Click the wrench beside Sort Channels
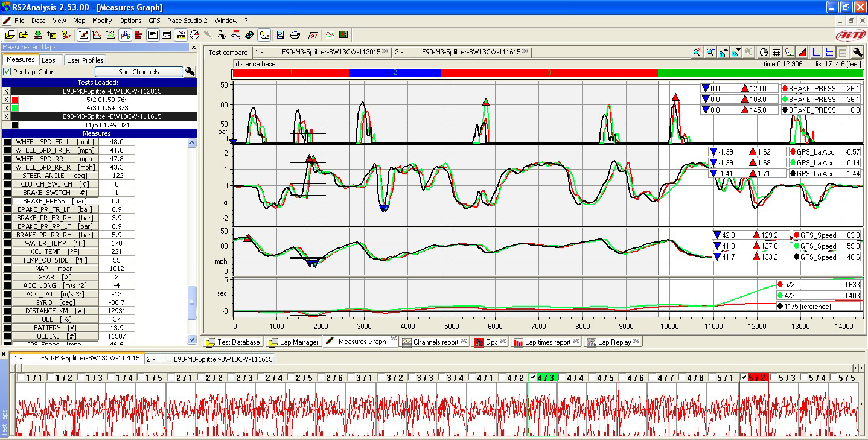This screenshot has height=440, width=868. pyautogui.click(x=190, y=72)
